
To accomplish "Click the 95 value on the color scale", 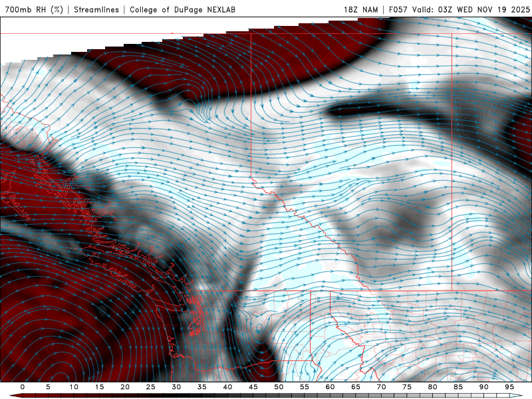I will [x=509, y=387].
